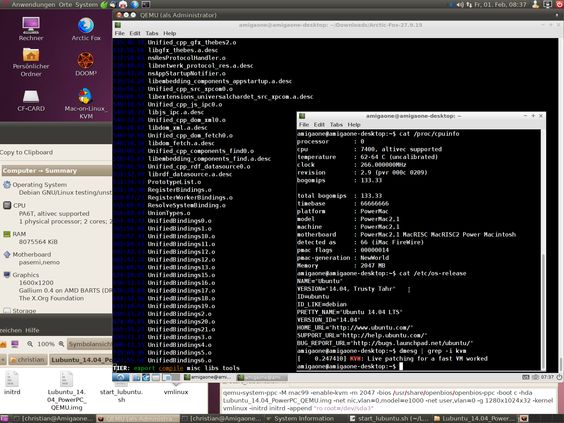Open Persönlicher Ordner desktop folder
This screenshot has height=423, width=564.
point(31,62)
